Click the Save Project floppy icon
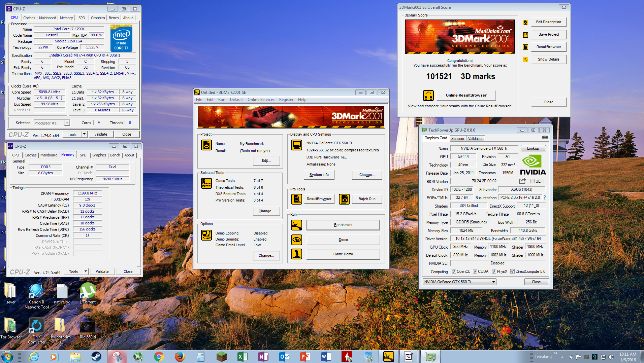Viewport: 644px width, 363px height. 525,35
